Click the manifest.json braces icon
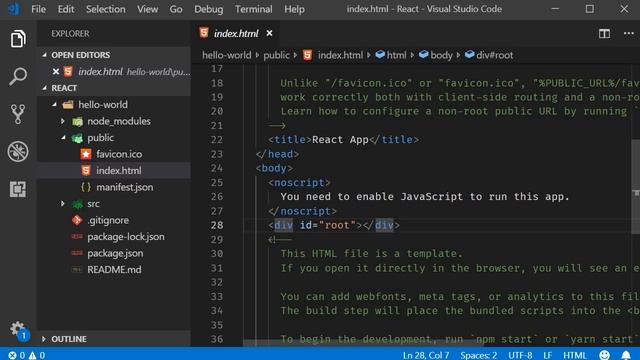The height and width of the screenshot is (360, 640). point(86,187)
